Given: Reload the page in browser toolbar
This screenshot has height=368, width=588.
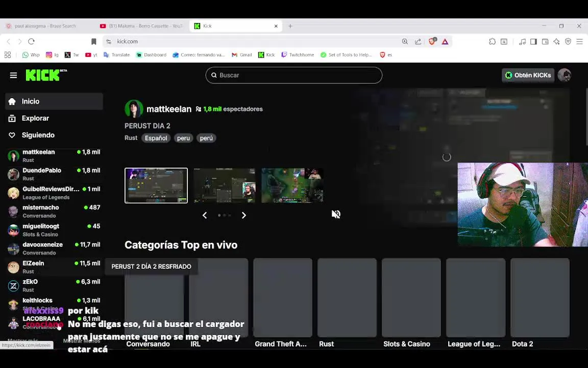Looking at the screenshot, I should [32, 41].
